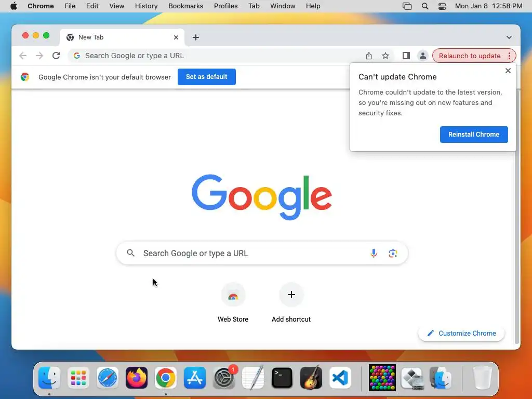532x399 pixels.
Task: Open the Bookmarks menu
Action: 185,6
